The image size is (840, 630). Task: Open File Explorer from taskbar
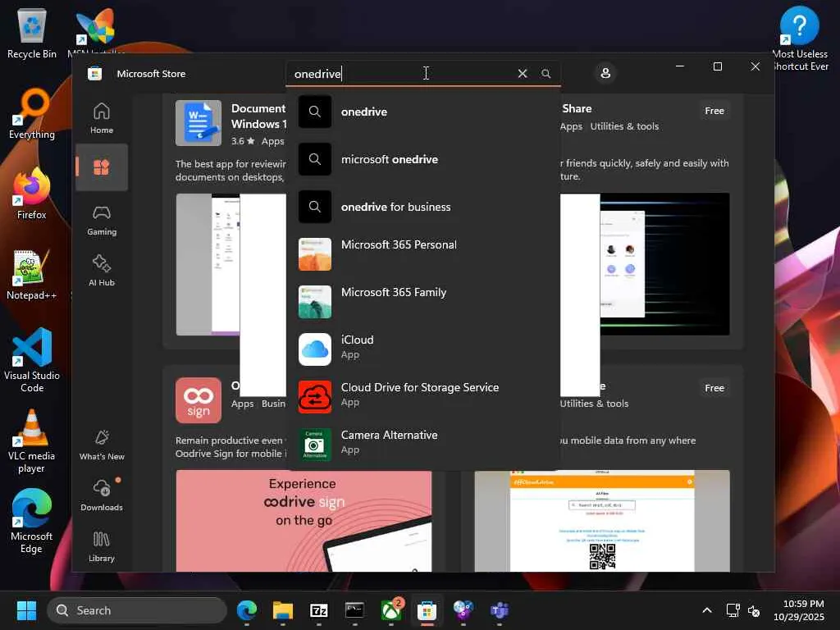coord(283,610)
